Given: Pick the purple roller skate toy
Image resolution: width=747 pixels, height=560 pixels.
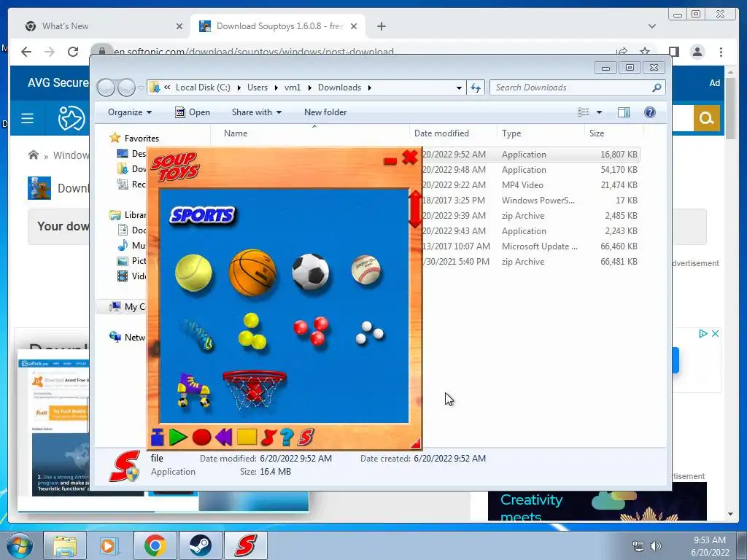Looking at the screenshot, I should 193,389.
